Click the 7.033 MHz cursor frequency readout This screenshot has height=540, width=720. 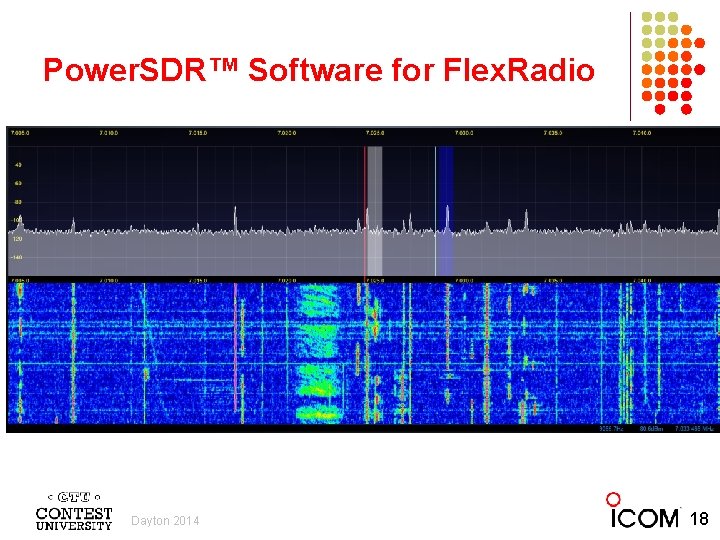click(x=694, y=429)
